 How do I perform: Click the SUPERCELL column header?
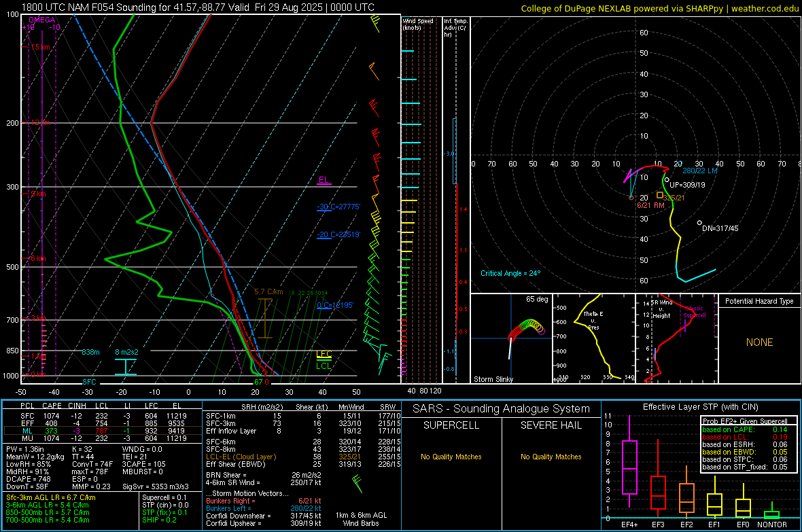[451, 425]
